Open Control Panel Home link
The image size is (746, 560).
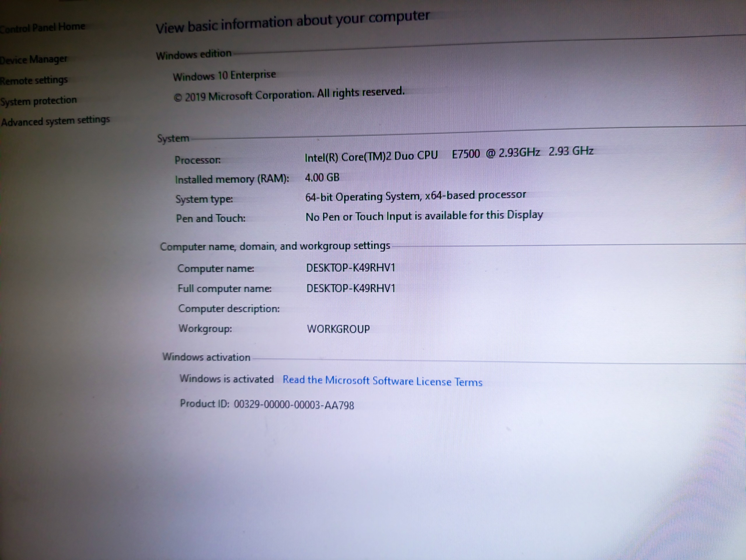[43, 27]
